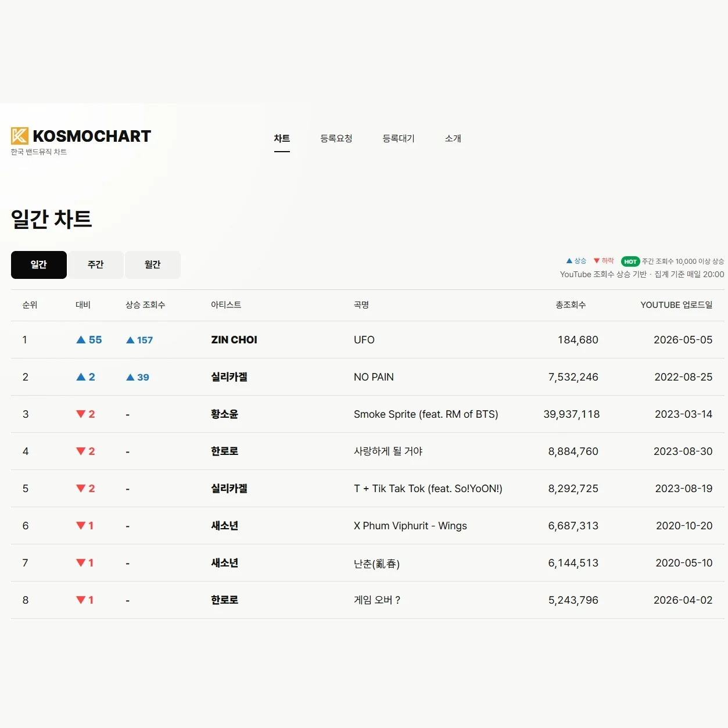Image resolution: width=728 pixels, height=728 pixels.
Task: Click the 일간 차트 page heading
Action: [52, 219]
